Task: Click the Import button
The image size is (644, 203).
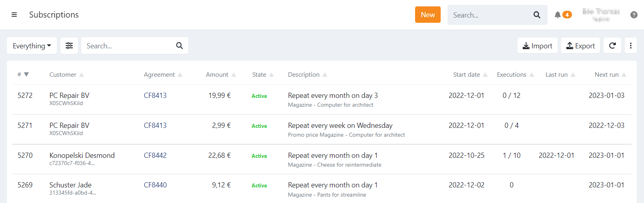Action: 537,46
